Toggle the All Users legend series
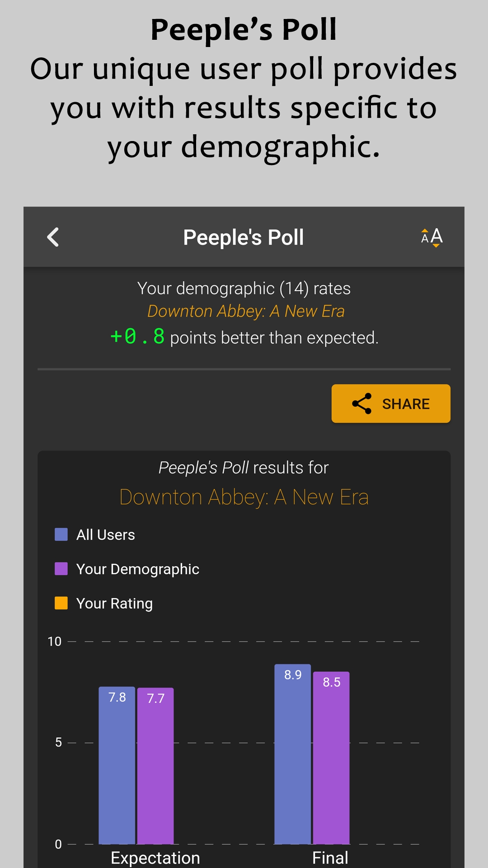488x868 pixels. [x=105, y=535]
